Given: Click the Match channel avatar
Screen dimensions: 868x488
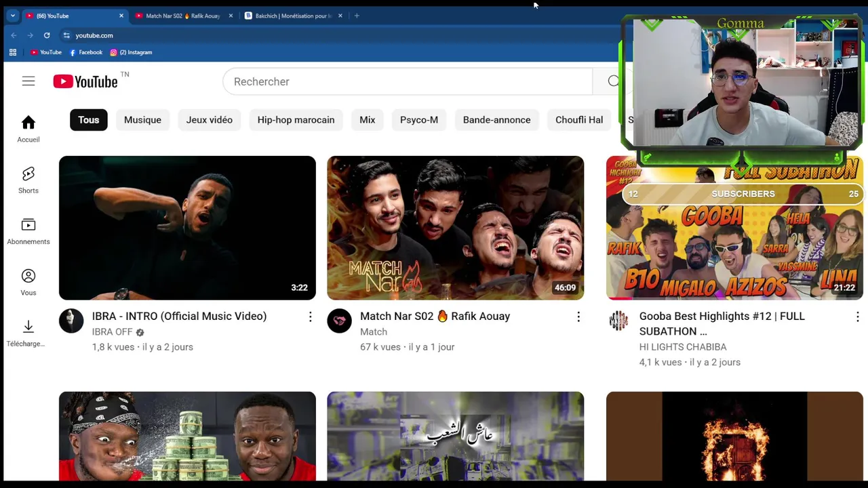Looking at the screenshot, I should (x=340, y=321).
